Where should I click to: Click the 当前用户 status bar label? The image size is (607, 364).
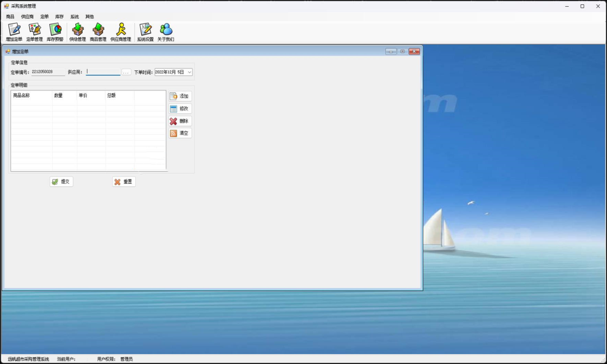[66, 359]
